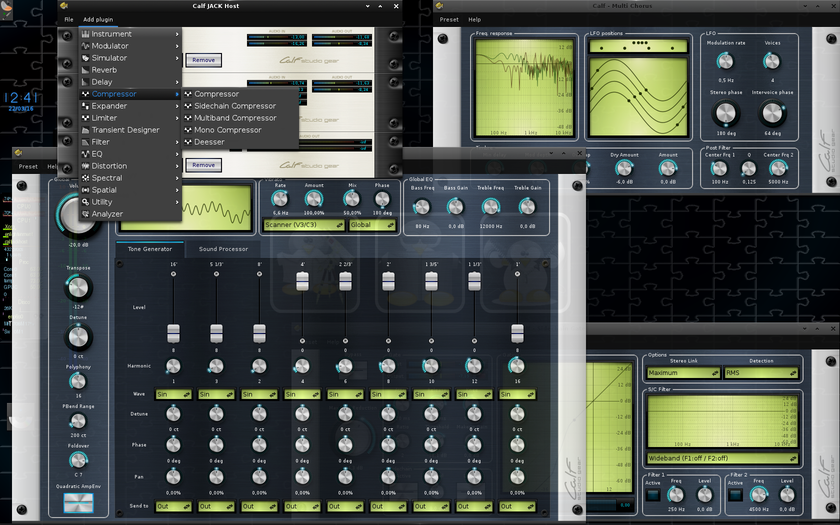This screenshot has width=840, height=525.
Task: Click the Delay menu icon
Action: tap(85, 82)
